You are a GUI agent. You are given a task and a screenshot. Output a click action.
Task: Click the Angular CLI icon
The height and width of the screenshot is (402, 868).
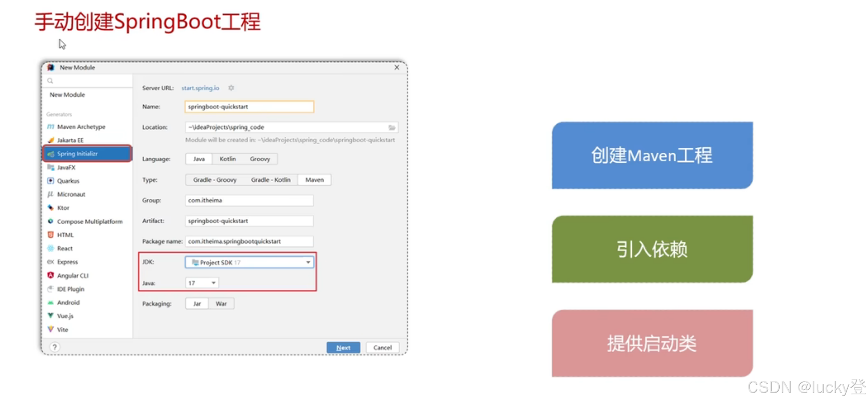coord(50,275)
